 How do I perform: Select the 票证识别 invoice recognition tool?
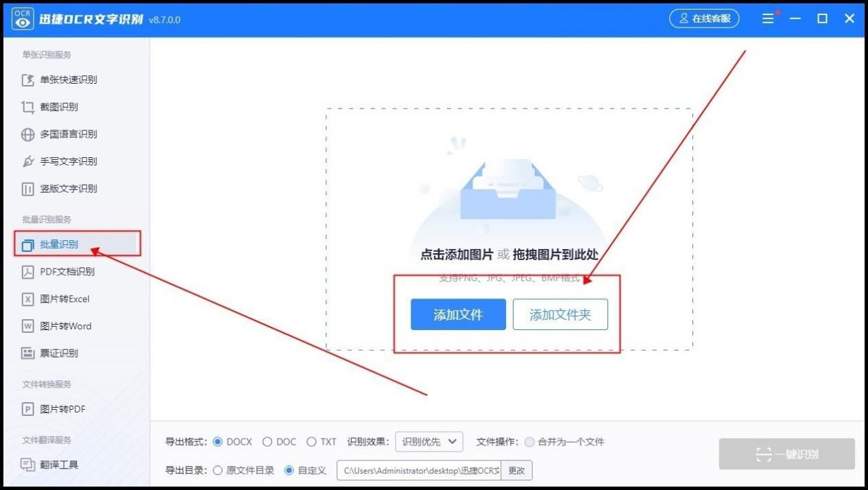coord(60,353)
